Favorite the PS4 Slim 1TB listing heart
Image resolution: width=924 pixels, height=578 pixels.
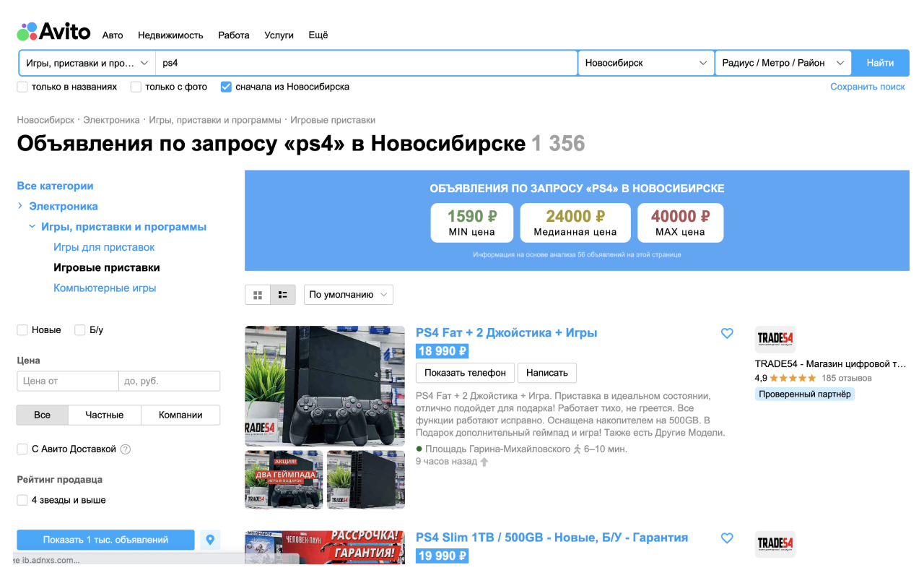point(727,538)
